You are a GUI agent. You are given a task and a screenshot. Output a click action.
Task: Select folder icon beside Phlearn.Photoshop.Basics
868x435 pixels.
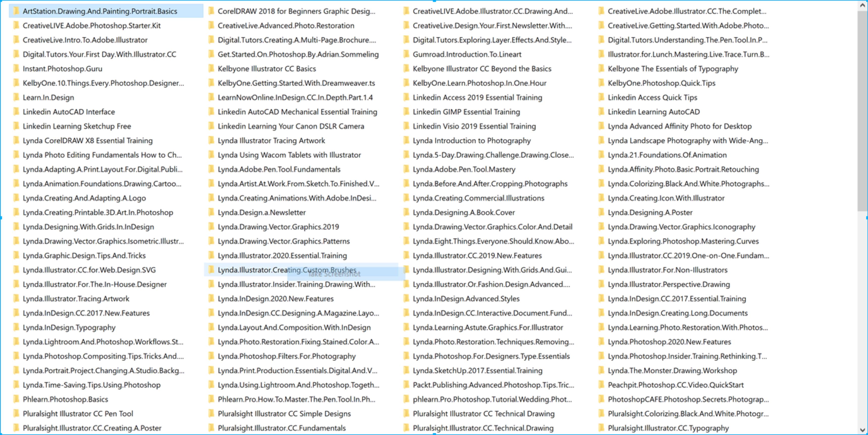click(x=16, y=399)
